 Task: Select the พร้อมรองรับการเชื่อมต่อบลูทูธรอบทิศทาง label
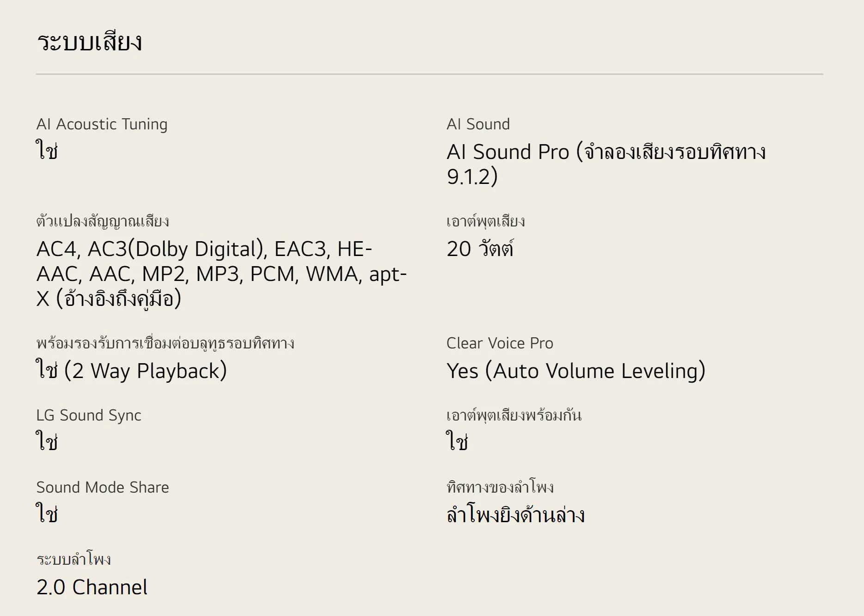point(165,343)
